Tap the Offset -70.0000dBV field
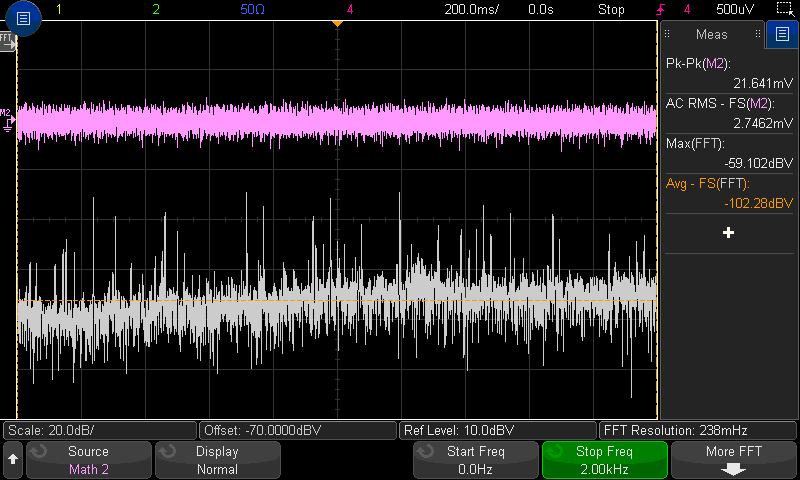 (298, 431)
